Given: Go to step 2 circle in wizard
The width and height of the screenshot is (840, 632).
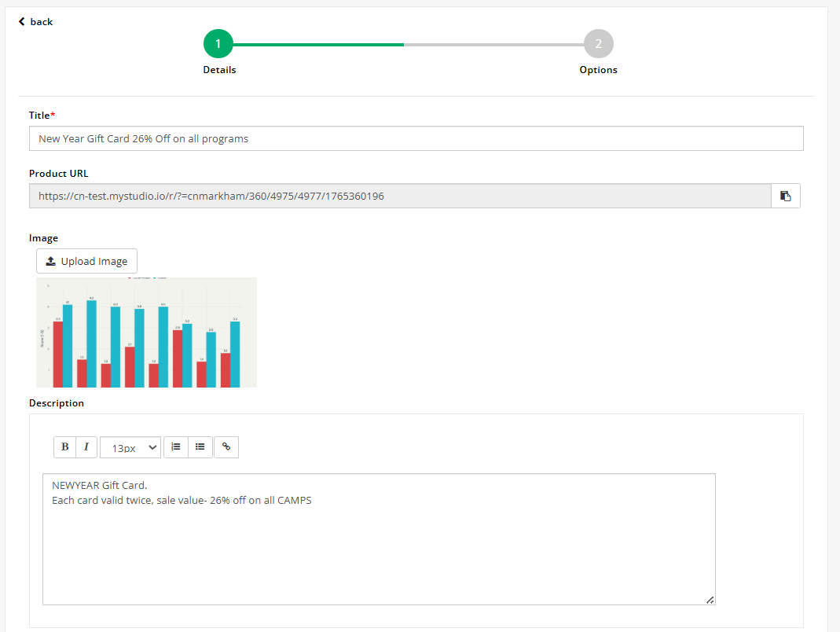Looking at the screenshot, I should (598, 44).
